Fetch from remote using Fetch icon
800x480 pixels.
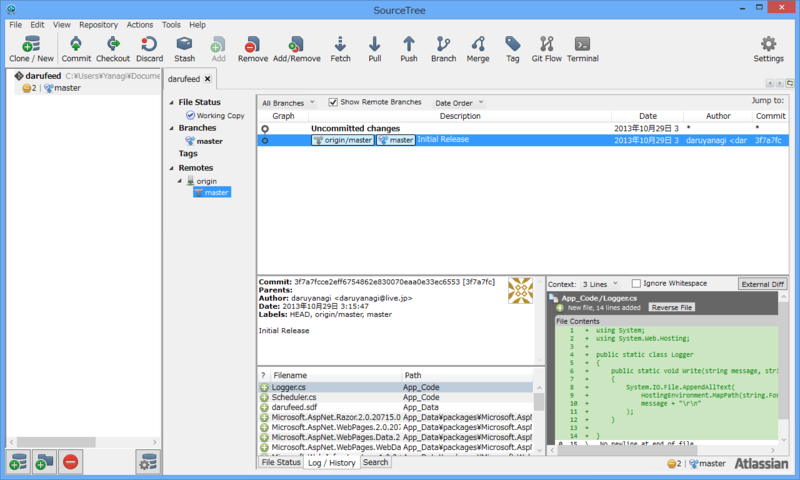point(340,49)
